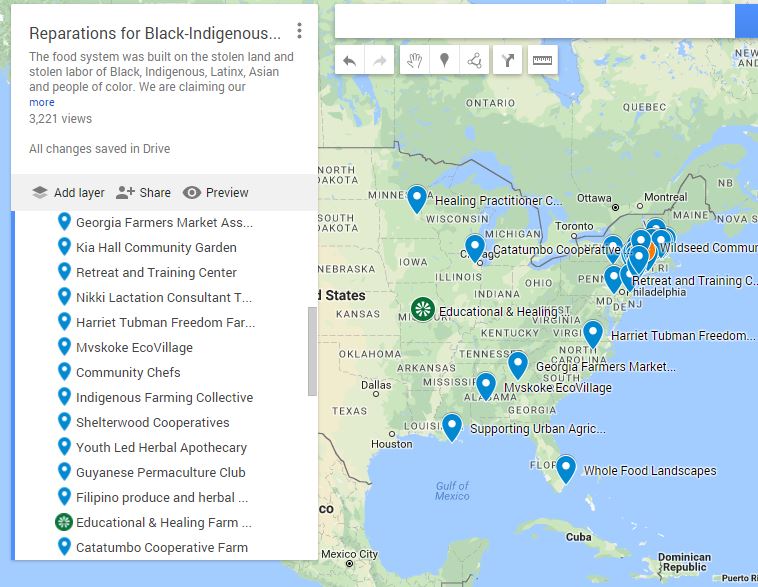This screenshot has height=587, width=758.
Task: Click green Educational & Healing map marker
Action: click(x=423, y=309)
